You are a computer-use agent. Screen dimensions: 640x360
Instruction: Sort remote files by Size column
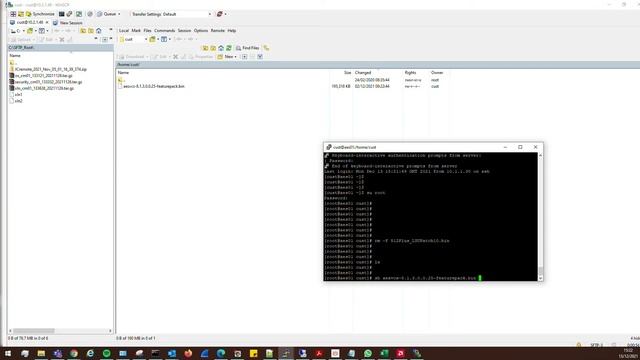coord(347,73)
